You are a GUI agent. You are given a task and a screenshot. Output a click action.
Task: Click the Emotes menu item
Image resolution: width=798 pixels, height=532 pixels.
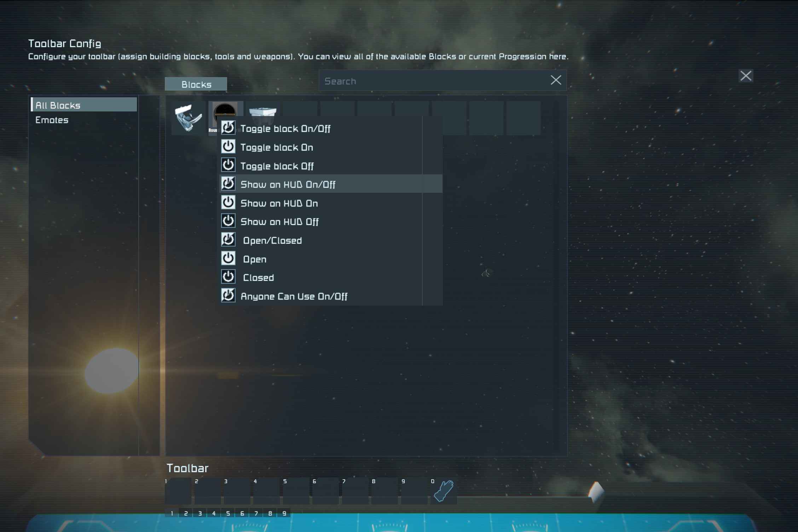pyautogui.click(x=52, y=119)
